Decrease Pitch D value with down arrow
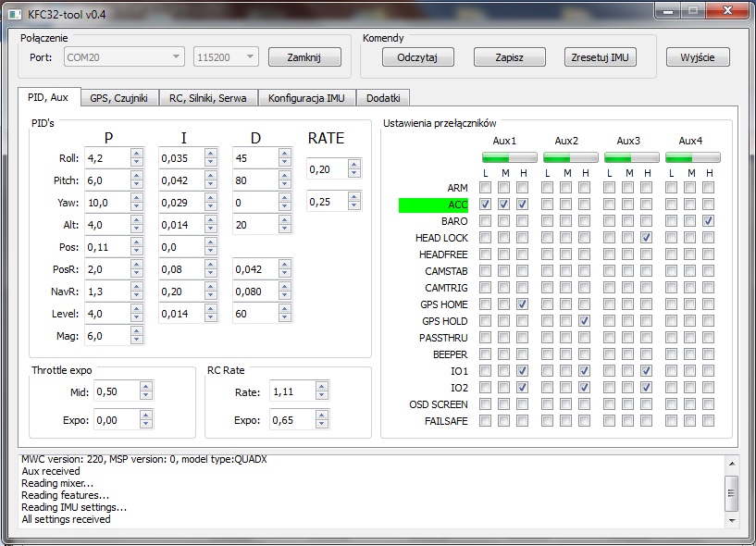This screenshot has height=546, width=756. (x=284, y=184)
